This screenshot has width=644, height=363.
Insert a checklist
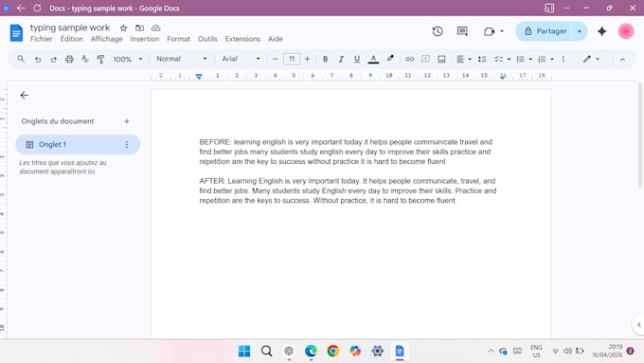point(498,59)
